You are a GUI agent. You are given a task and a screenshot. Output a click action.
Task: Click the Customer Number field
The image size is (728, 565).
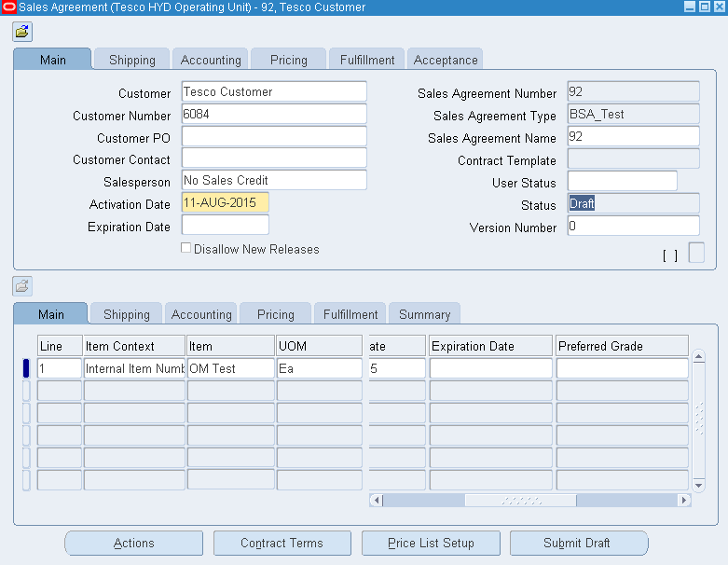pyautogui.click(x=274, y=114)
